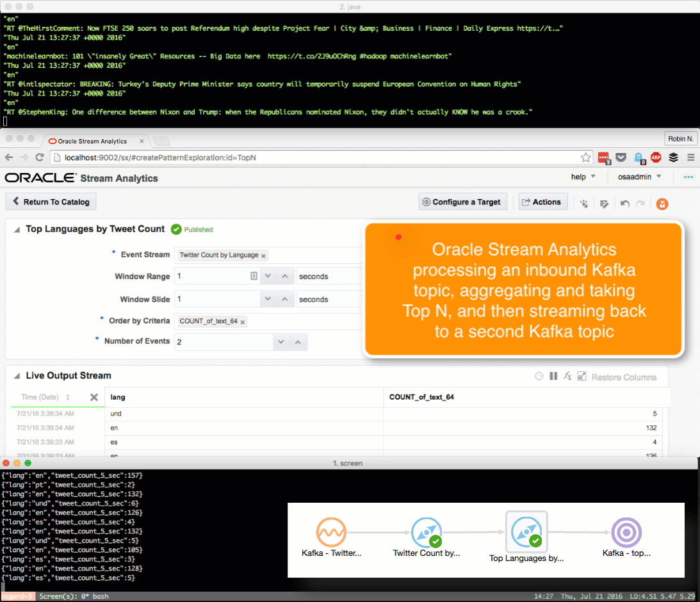Click Return To Catalog
The height and width of the screenshot is (602, 700).
click(x=51, y=202)
